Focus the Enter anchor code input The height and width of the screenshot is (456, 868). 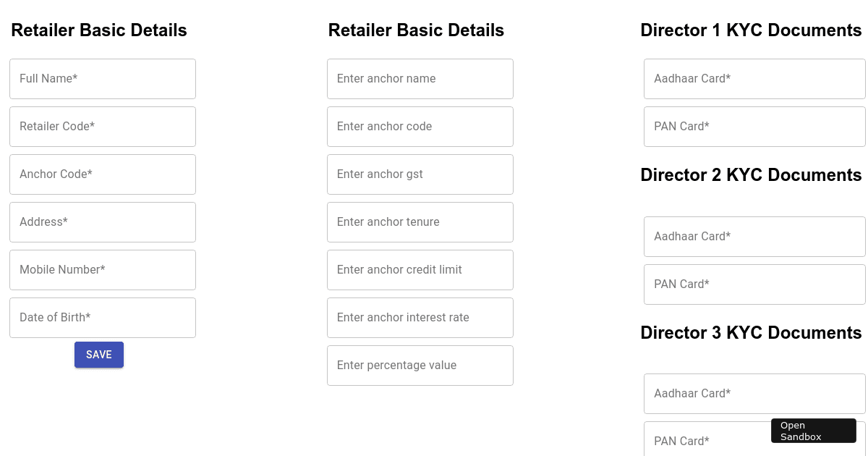tap(420, 127)
